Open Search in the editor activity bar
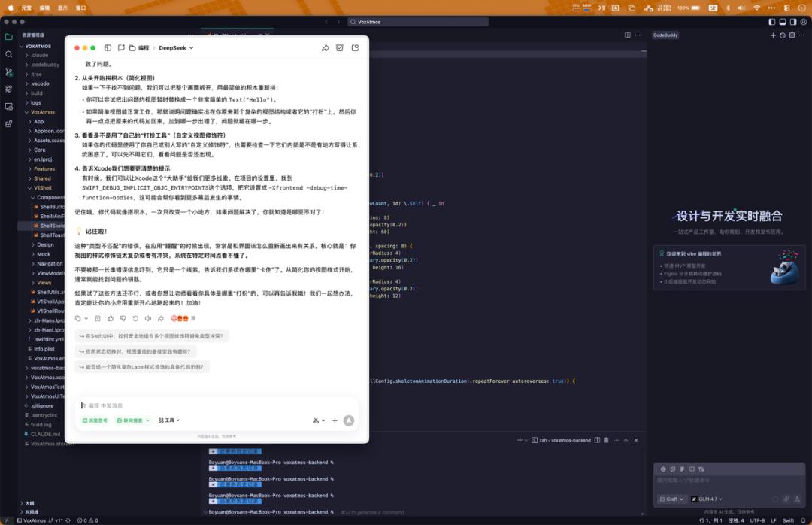The image size is (812, 525). 9,54
